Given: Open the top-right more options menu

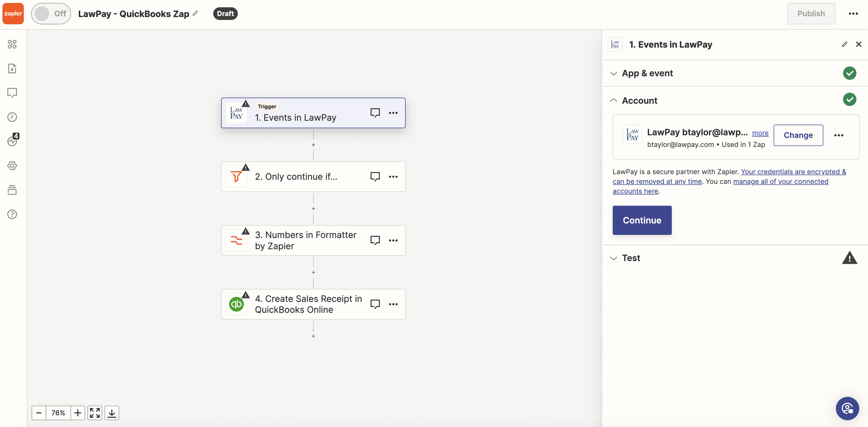Looking at the screenshot, I should click(854, 13).
